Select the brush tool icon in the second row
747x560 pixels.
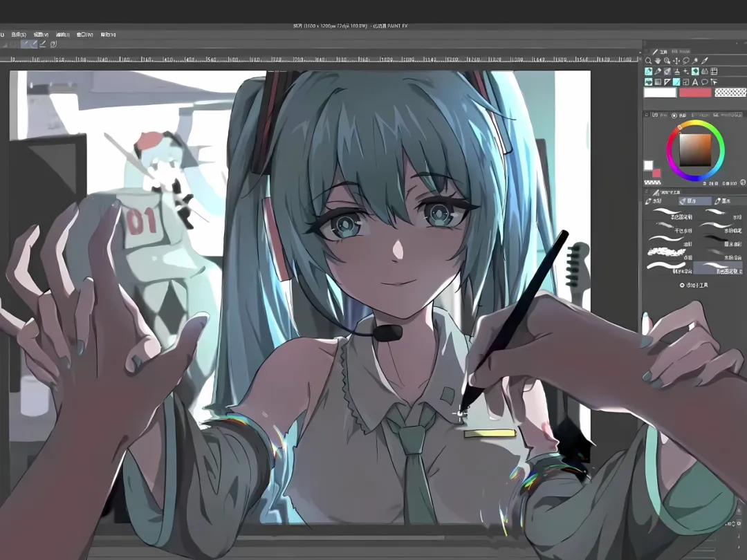(667, 71)
